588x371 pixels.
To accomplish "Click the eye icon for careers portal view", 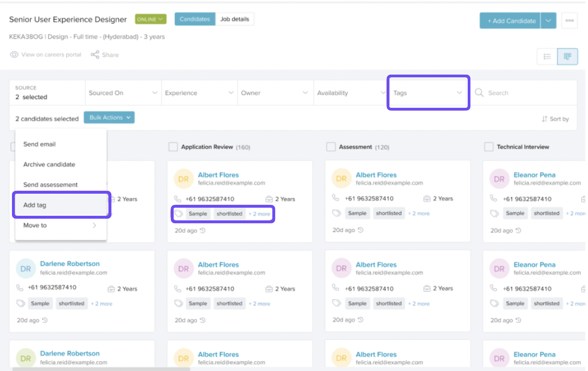I will [14, 54].
